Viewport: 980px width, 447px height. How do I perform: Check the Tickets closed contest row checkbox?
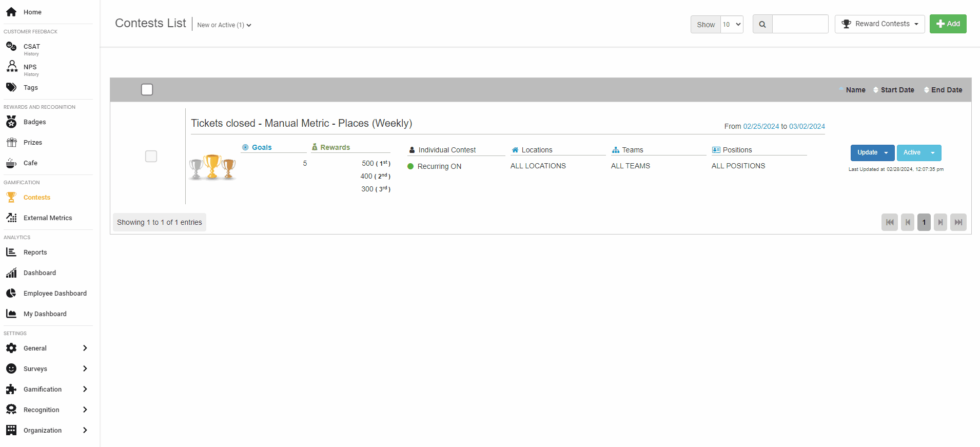151,156
